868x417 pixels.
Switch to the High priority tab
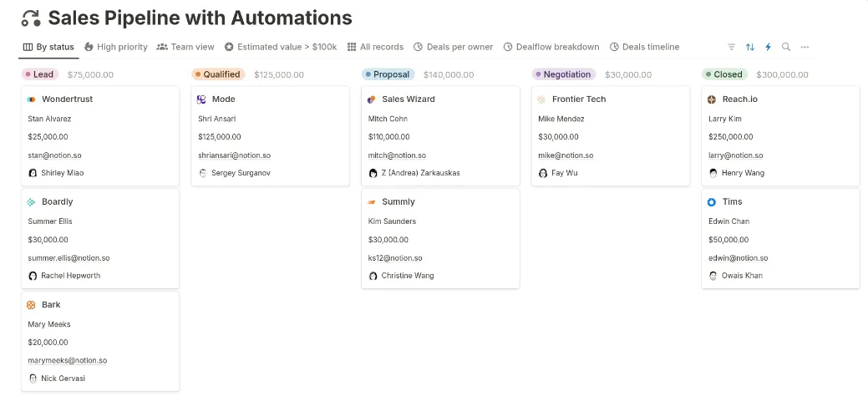click(x=116, y=47)
